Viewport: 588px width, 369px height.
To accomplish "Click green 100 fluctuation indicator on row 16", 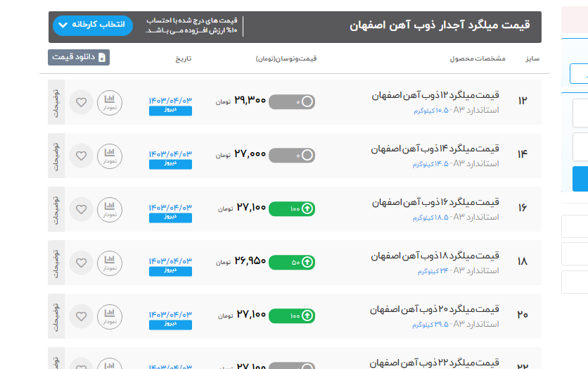I will [292, 208].
